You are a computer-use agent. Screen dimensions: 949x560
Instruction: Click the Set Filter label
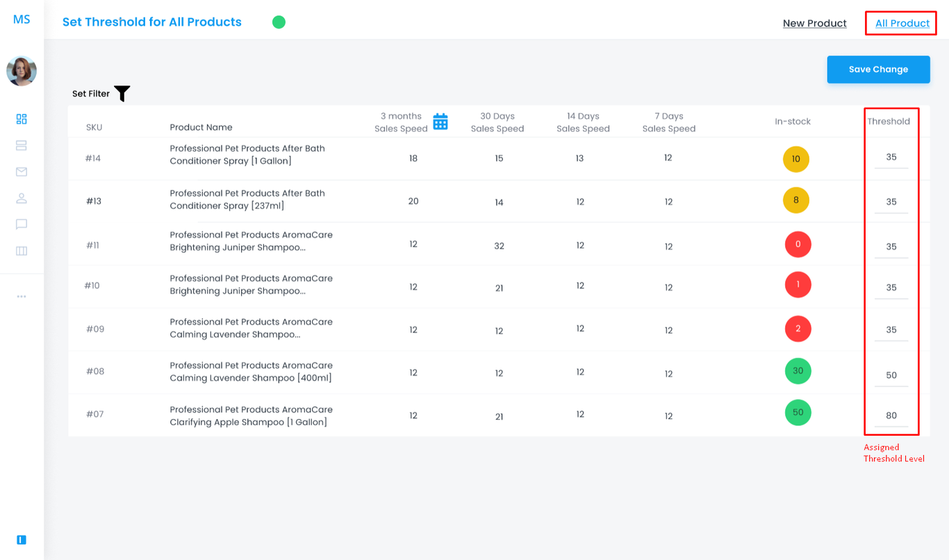[91, 94]
